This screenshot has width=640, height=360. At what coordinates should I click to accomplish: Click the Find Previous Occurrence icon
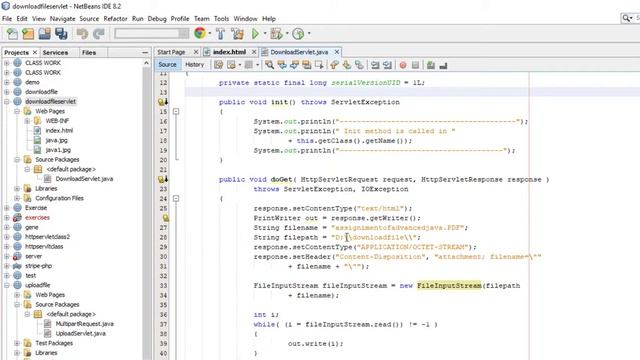[282, 65]
